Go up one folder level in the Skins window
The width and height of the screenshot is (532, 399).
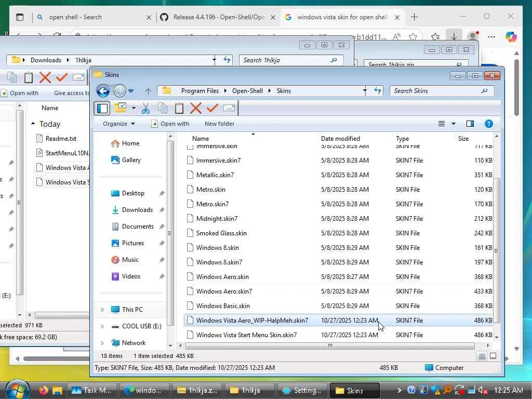pos(148,91)
